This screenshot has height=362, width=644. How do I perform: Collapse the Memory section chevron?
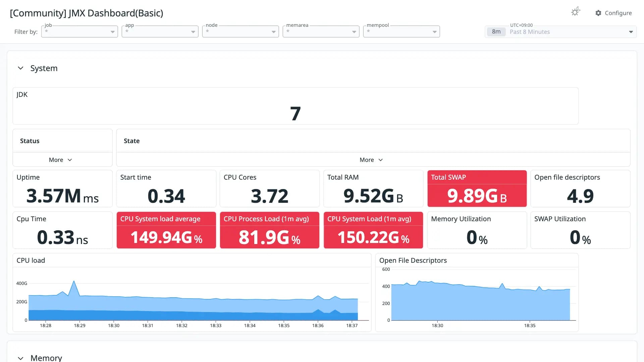pyautogui.click(x=20, y=358)
